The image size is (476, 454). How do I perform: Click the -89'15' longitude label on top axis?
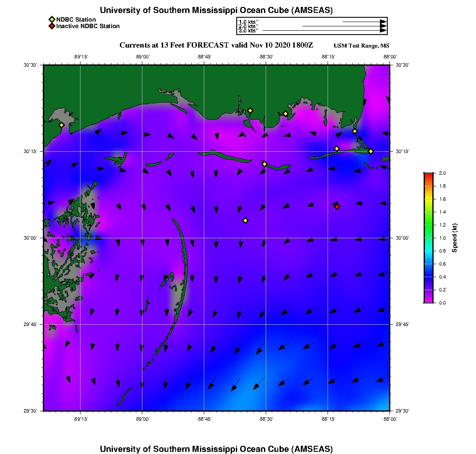click(80, 57)
